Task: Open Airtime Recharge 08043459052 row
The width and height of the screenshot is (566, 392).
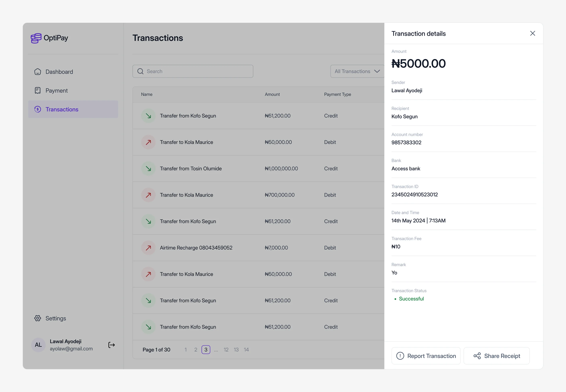Action: 258,248
